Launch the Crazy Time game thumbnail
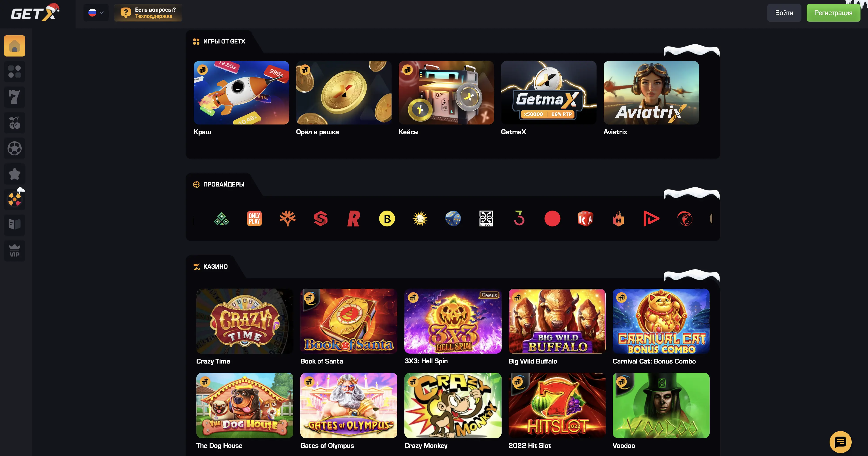 click(245, 321)
